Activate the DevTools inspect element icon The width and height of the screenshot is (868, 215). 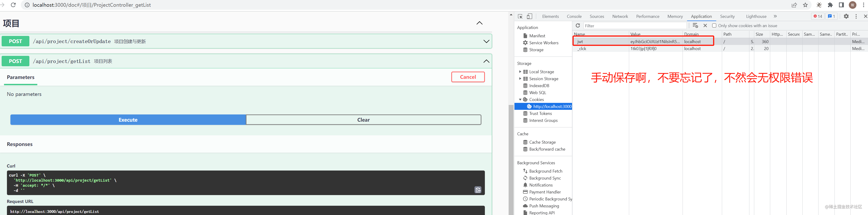pyautogui.click(x=520, y=16)
